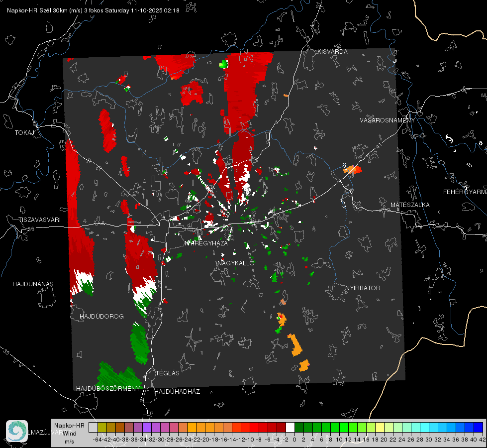Click the grey swatch at legend's left end
The width and height of the screenshot is (487, 448).
[93, 427]
